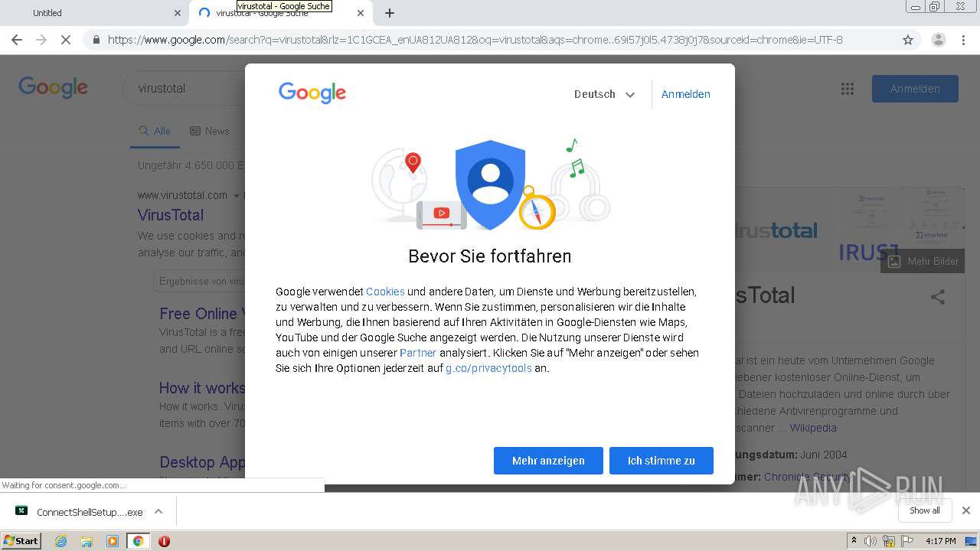
Task: Close the virustotal Google Suche tab
Action: [361, 13]
